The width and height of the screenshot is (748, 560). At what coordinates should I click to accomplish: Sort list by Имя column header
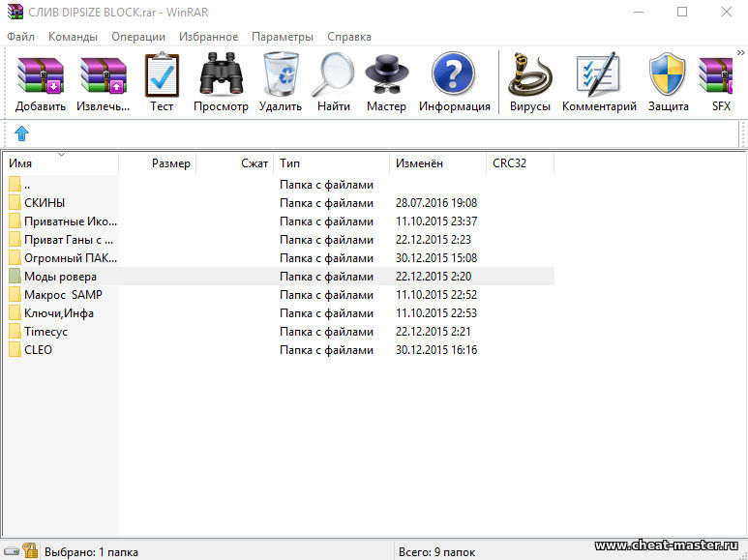coord(20,163)
